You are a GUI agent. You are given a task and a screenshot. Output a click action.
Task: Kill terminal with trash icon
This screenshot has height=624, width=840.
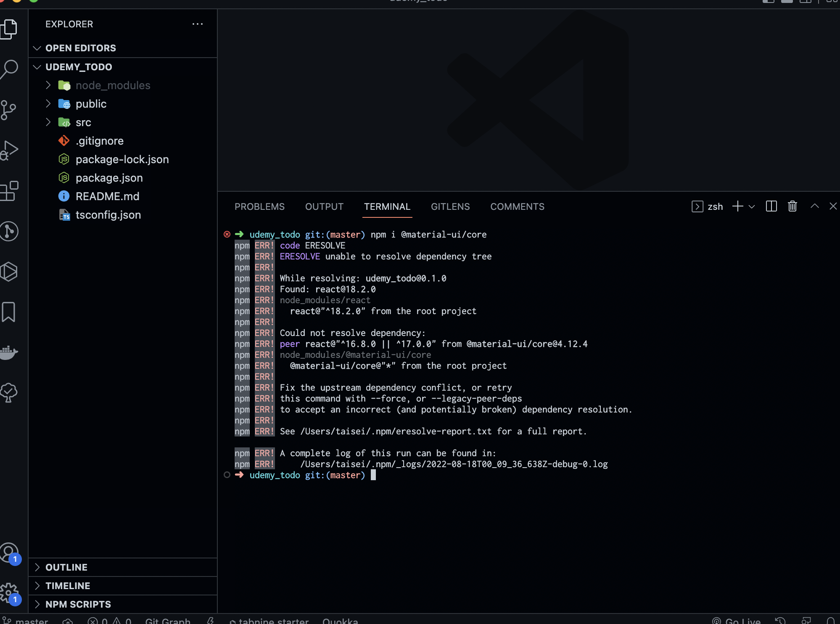[x=792, y=206]
